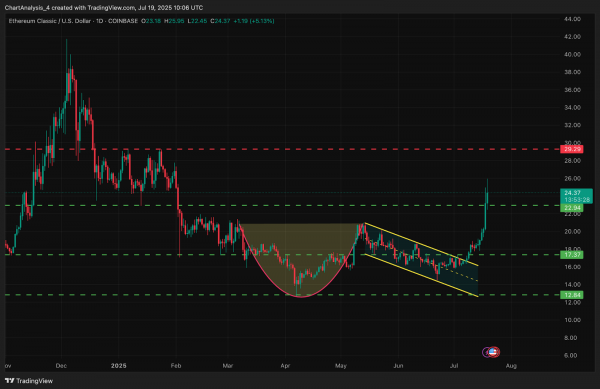
Task: Select the red 29.29 resistance price label
Action: coord(571,149)
